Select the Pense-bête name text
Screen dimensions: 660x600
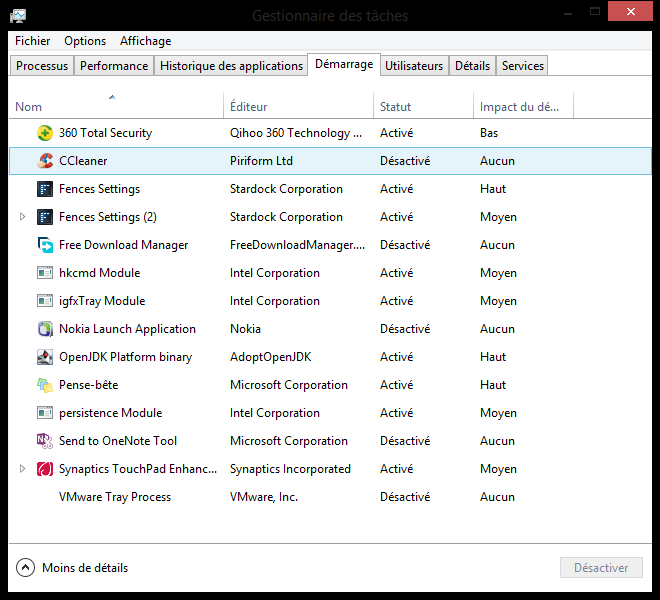pyautogui.click(x=88, y=385)
